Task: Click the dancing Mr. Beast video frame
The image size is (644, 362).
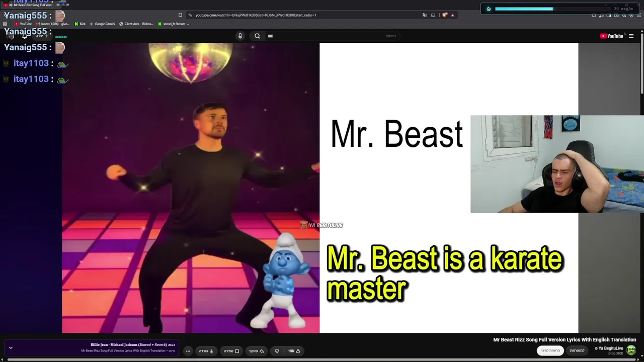Action: (x=191, y=188)
